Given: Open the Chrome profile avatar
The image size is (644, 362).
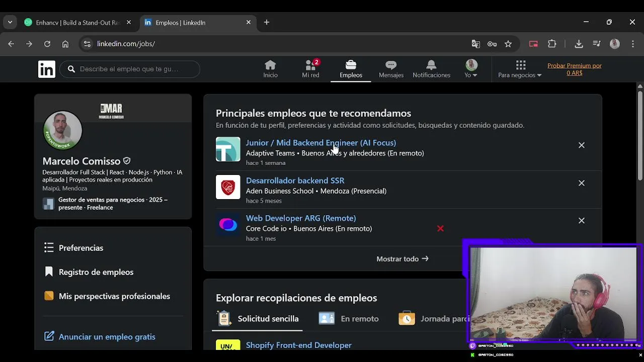Looking at the screenshot, I should pos(615,44).
